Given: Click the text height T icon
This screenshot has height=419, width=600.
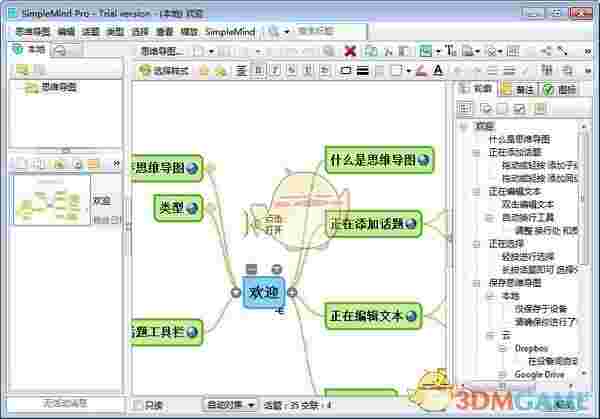Looking at the screenshot, I should pos(450,51).
